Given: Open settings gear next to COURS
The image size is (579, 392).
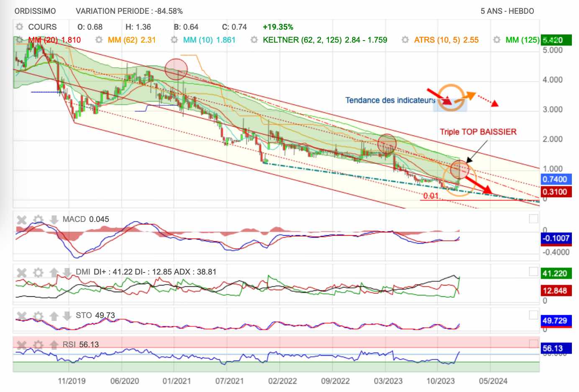Looking at the screenshot, I should pyautogui.click(x=19, y=27).
